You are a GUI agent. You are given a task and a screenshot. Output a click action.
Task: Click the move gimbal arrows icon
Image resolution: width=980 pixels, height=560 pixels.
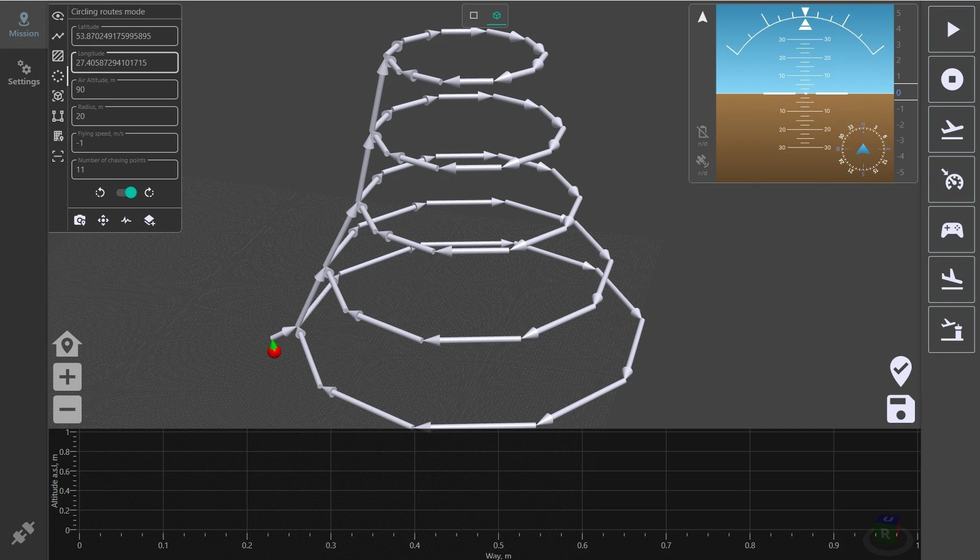[x=103, y=220]
